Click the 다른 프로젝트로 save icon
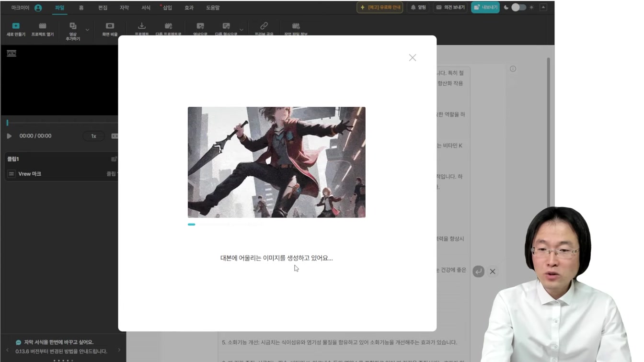644x362 pixels. tap(168, 26)
